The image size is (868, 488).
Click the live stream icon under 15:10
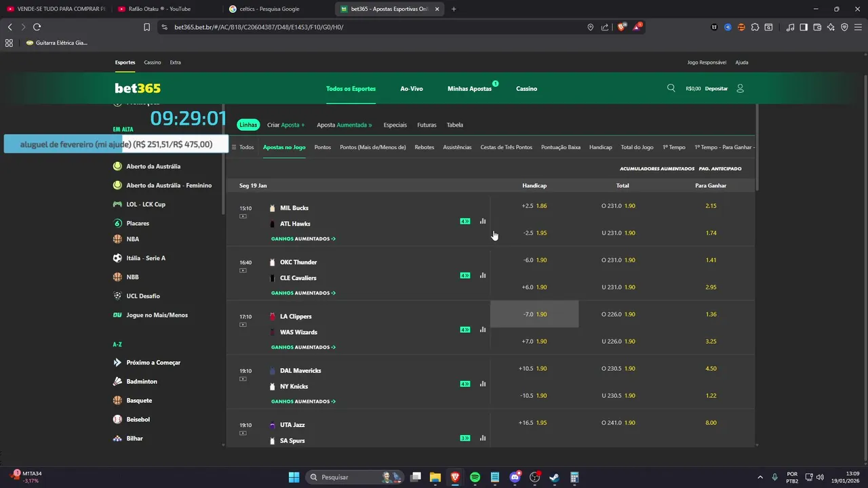243,216
